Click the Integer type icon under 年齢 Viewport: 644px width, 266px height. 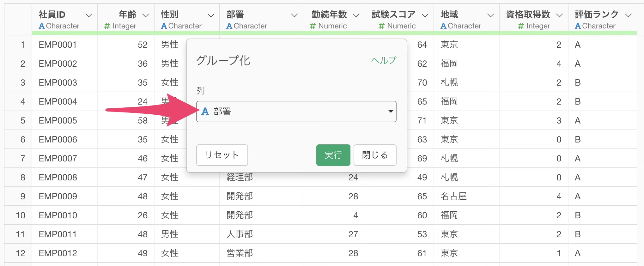point(107,26)
